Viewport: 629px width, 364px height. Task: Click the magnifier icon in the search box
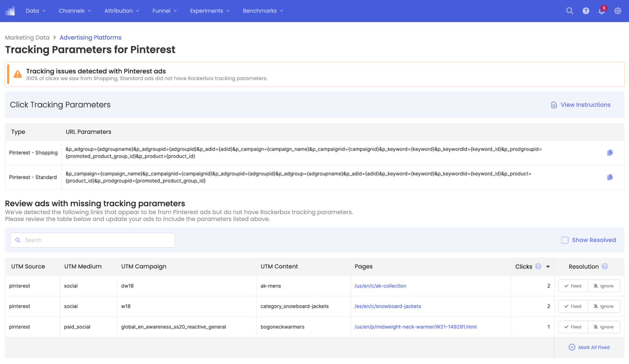tap(18, 240)
